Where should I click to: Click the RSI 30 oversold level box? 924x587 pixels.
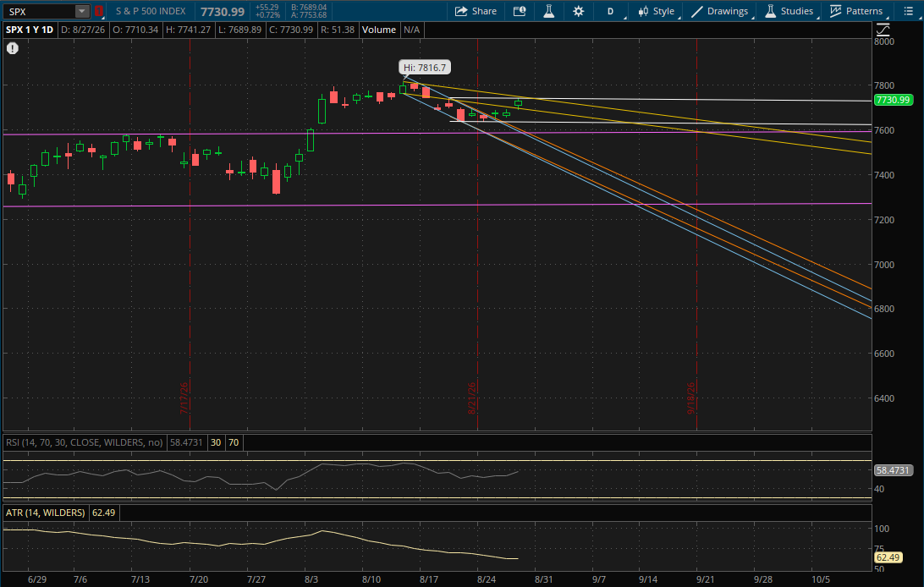(216, 442)
